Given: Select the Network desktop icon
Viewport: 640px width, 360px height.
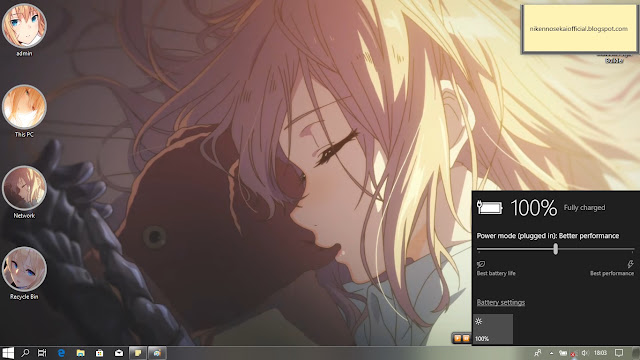Looking at the screenshot, I should tap(24, 192).
